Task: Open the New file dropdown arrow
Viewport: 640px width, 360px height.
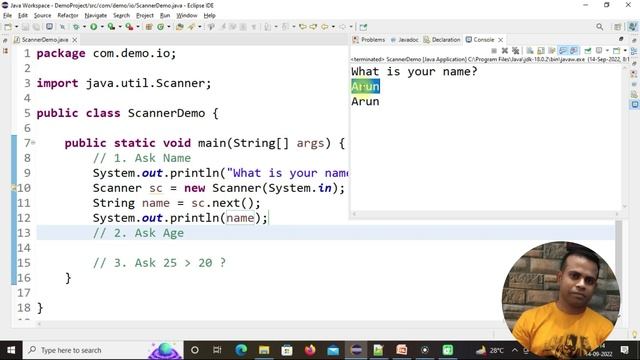Action: tap(16, 27)
